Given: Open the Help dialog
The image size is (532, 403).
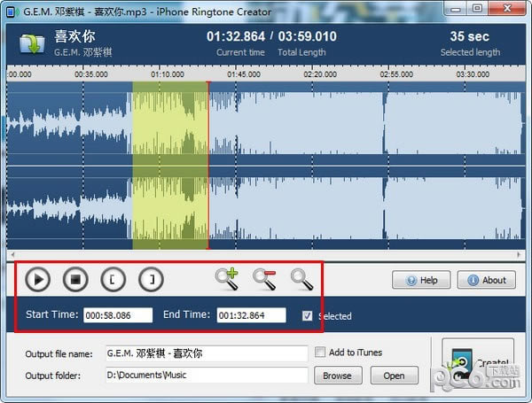Looking at the screenshot, I should pos(421,280).
